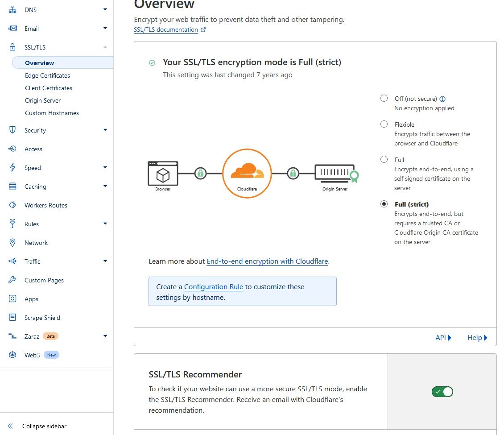Expand the DNS menu arrow
The height and width of the screenshot is (435, 504).
click(105, 9)
